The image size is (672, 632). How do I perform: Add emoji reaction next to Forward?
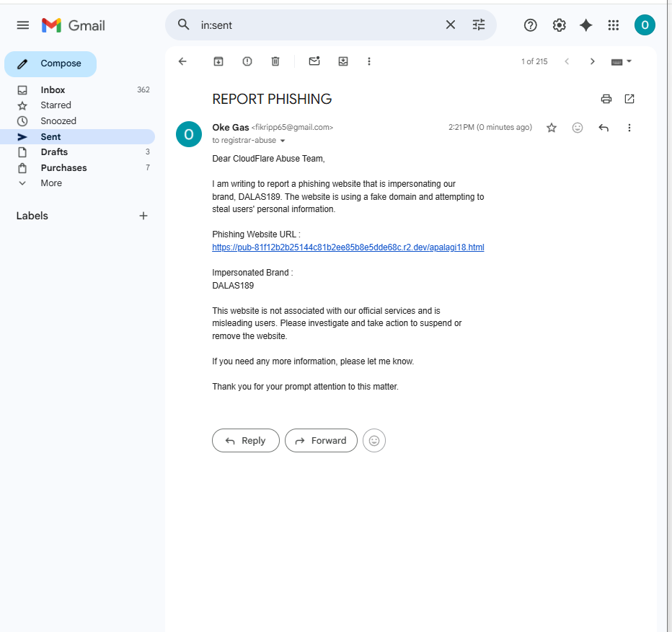click(374, 440)
